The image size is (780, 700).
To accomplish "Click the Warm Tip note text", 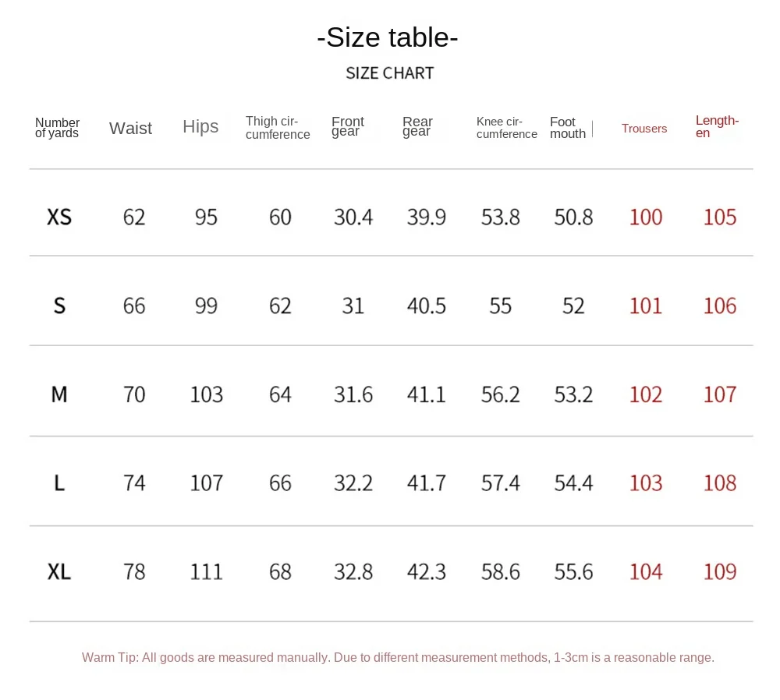I will click(x=398, y=658).
